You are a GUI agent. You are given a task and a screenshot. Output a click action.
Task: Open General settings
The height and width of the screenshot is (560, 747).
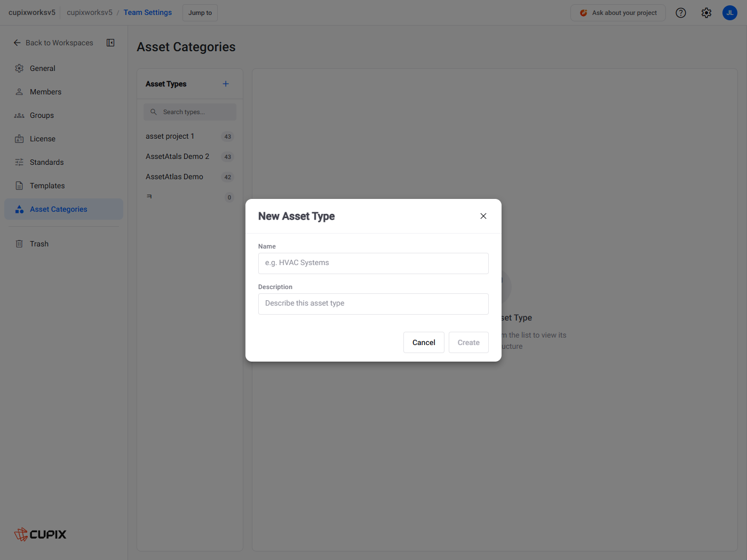[63, 68]
